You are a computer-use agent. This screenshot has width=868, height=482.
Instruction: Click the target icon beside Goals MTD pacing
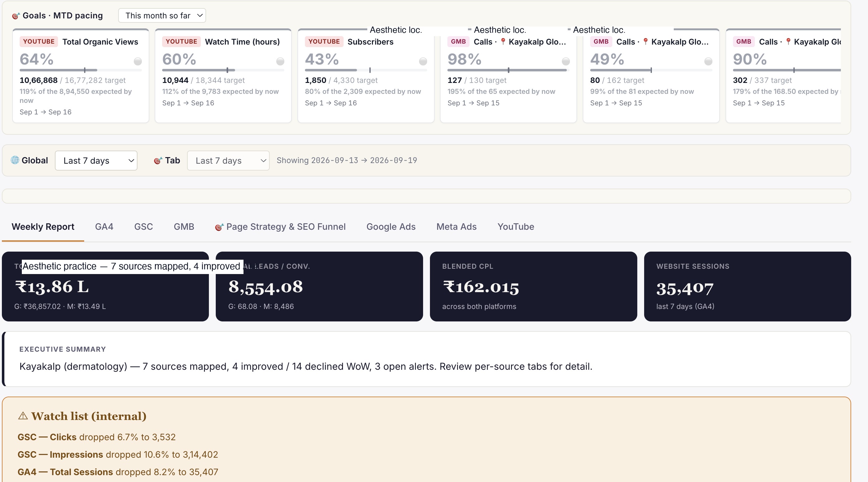[x=16, y=16]
